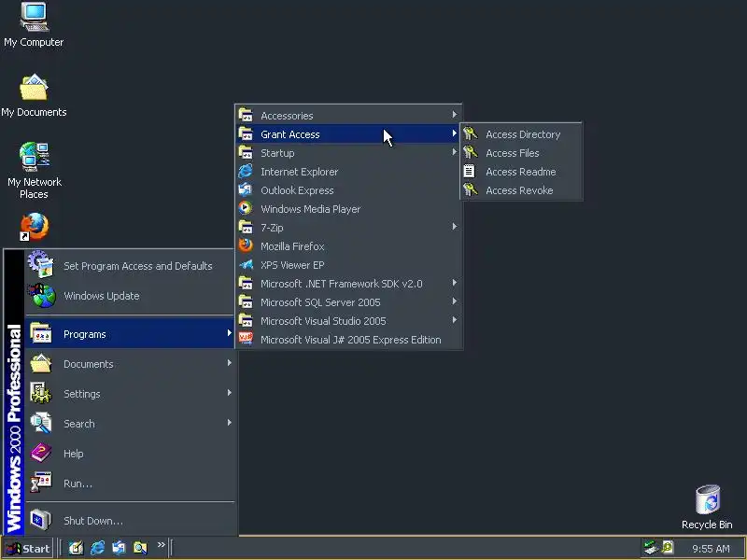747x560 pixels.
Task: Click the Windows Media Player icon
Action: tap(246, 208)
